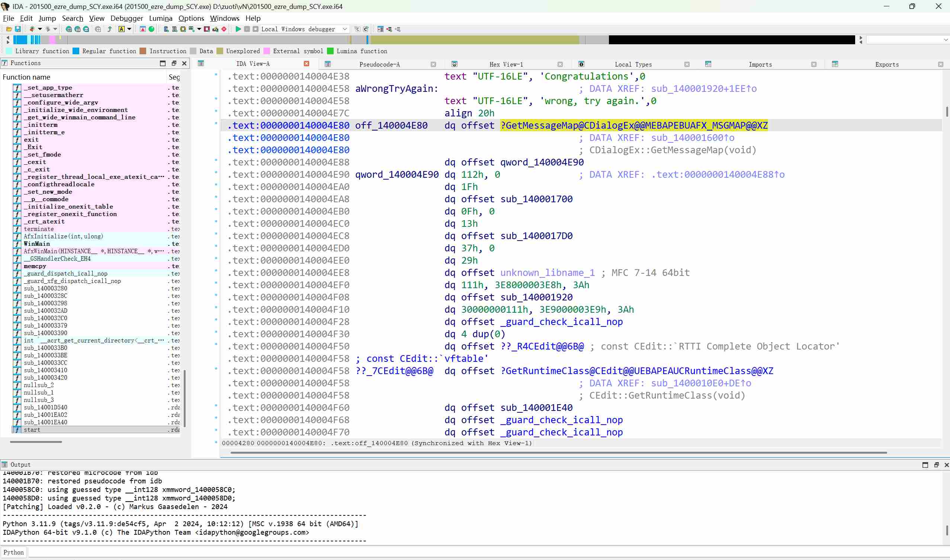The width and height of the screenshot is (950, 560).
Task: Switch to the Imports tab
Action: [760, 65]
